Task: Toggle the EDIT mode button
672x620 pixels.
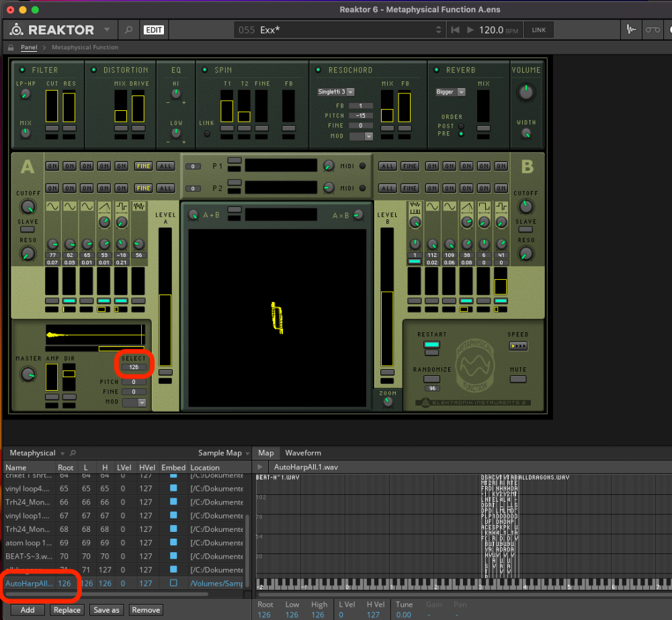Action: (x=153, y=30)
